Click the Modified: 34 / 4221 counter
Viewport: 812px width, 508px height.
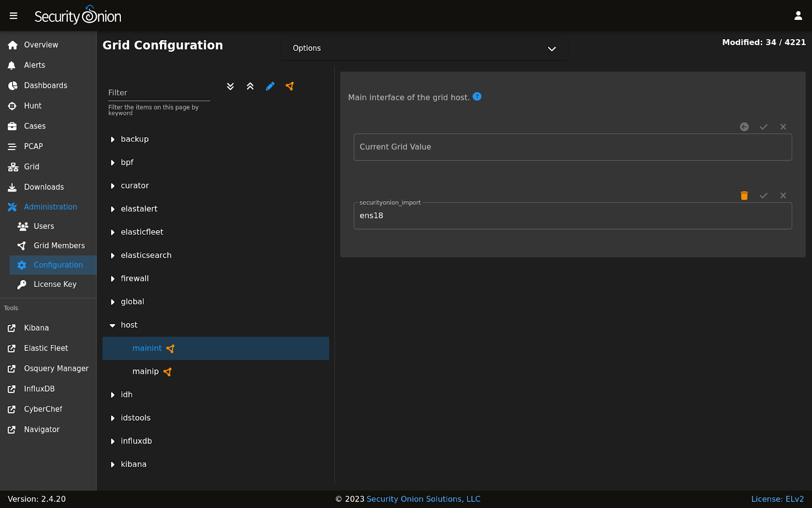pos(764,42)
